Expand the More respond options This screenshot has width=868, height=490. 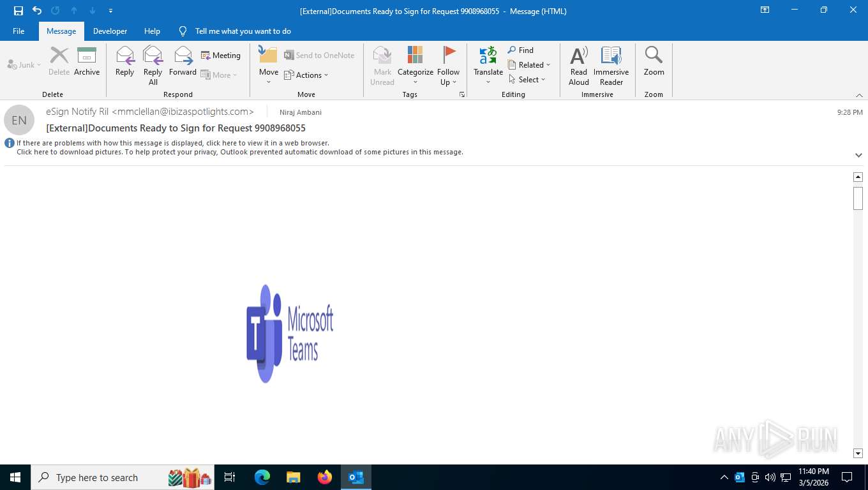(x=219, y=75)
